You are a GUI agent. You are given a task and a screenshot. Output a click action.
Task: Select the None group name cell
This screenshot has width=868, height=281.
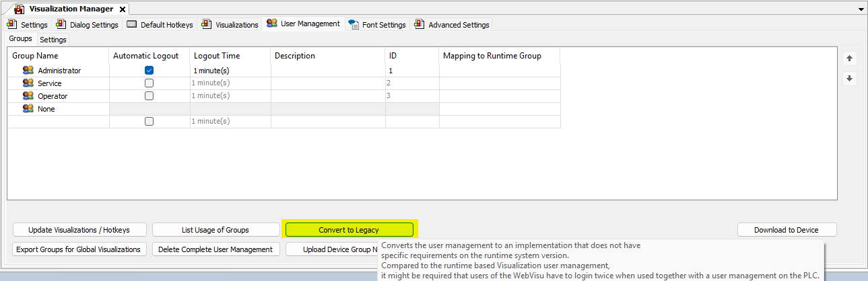point(59,109)
